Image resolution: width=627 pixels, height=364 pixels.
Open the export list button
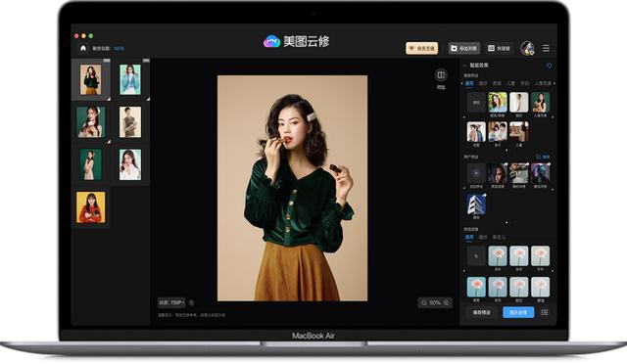tap(463, 48)
